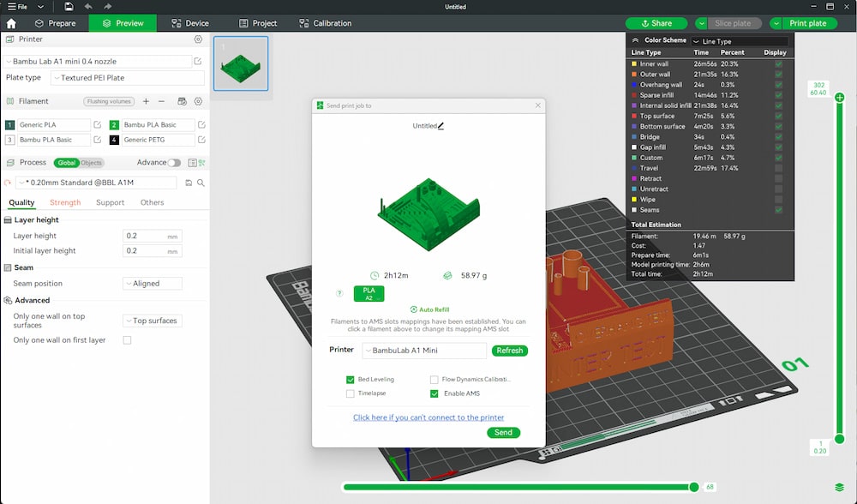Collapse the Color Scheme legend panel
This screenshot has height=504, width=857.
click(635, 40)
